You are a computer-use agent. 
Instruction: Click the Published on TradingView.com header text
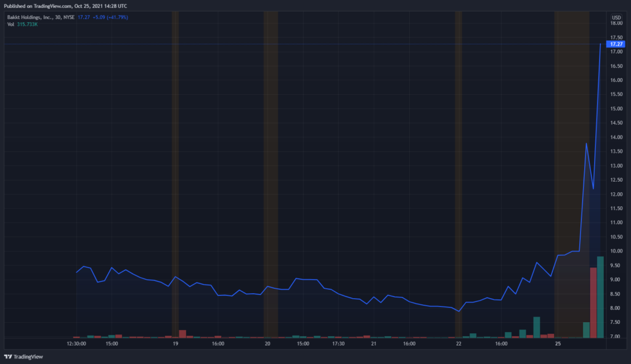pyautogui.click(x=65, y=6)
